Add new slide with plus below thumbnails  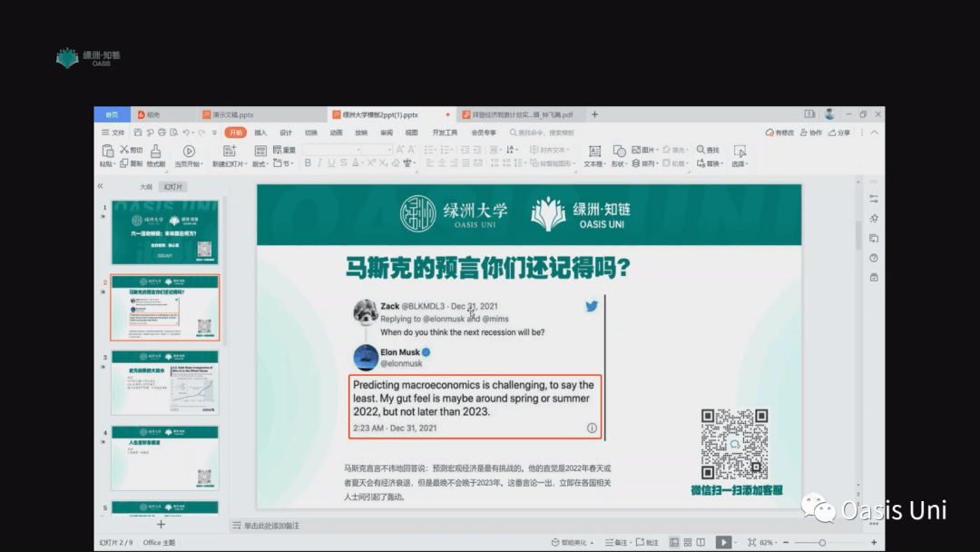pos(161,524)
